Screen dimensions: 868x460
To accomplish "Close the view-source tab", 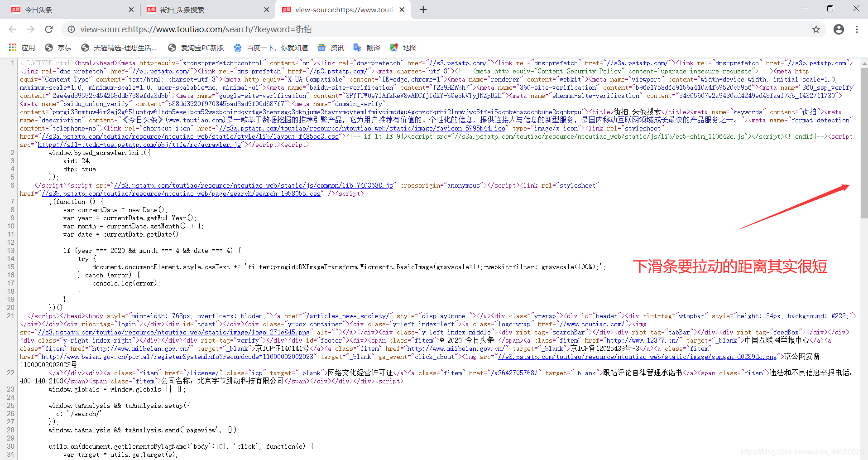I will [x=402, y=10].
